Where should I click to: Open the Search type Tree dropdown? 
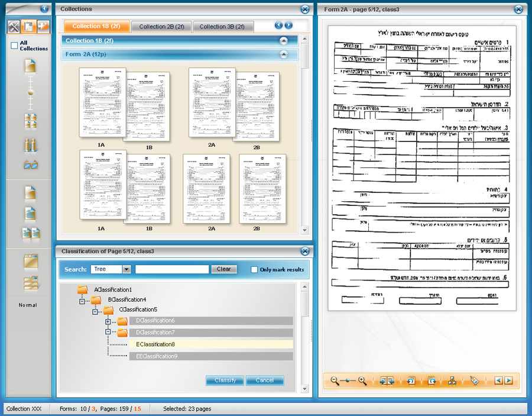(126, 269)
